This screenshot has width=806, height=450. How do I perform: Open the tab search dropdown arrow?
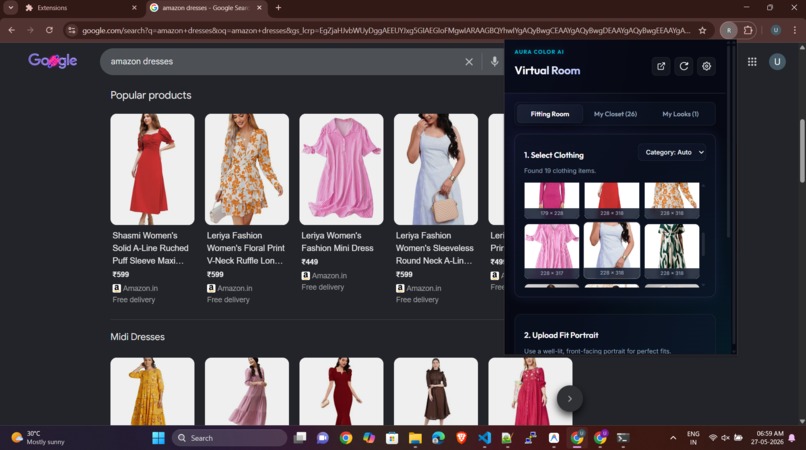10,8
